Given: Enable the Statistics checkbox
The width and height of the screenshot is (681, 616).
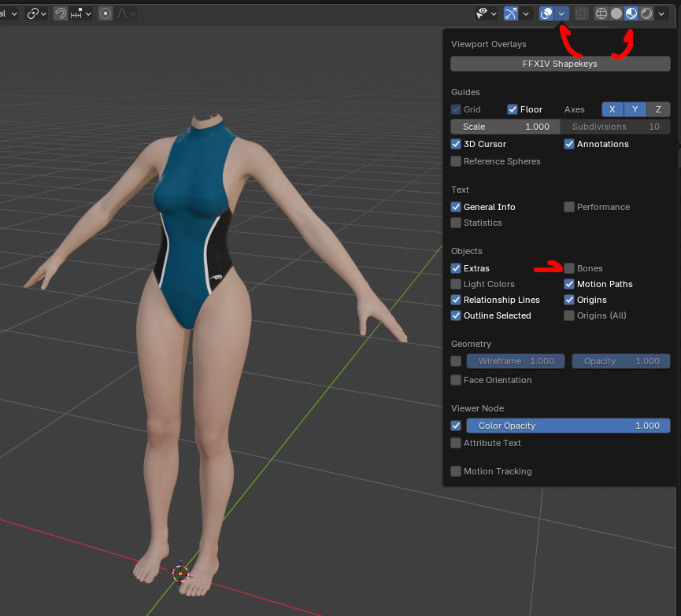Looking at the screenshot, I should pos(456,223).
